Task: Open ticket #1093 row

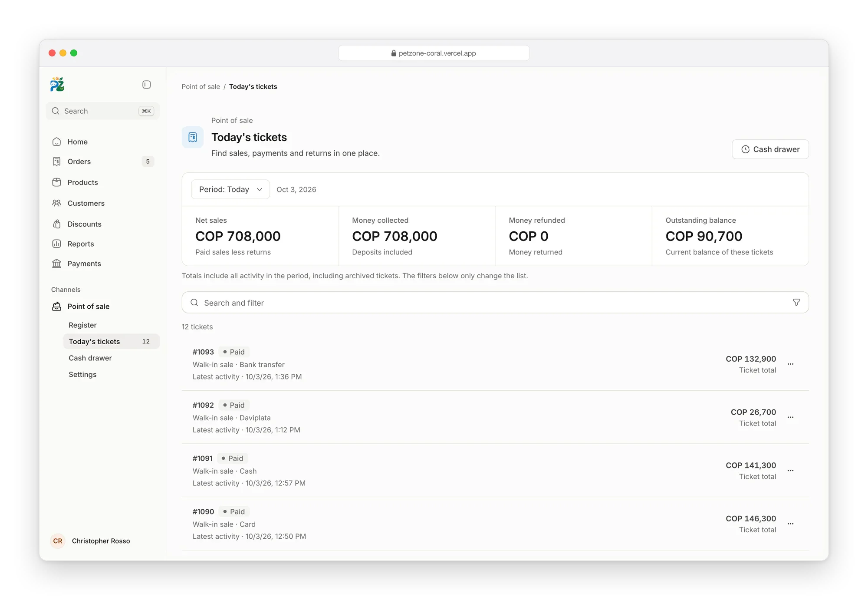Action: 495,364
